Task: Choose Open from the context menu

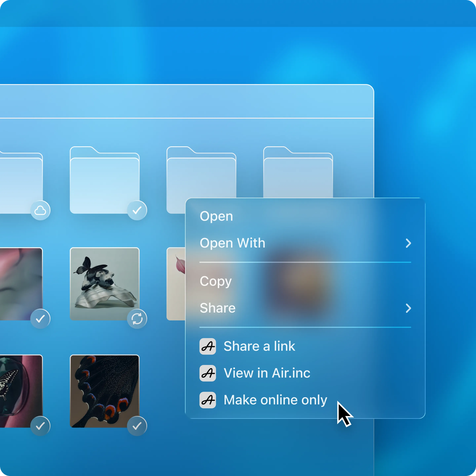Action: pos(216,216)
